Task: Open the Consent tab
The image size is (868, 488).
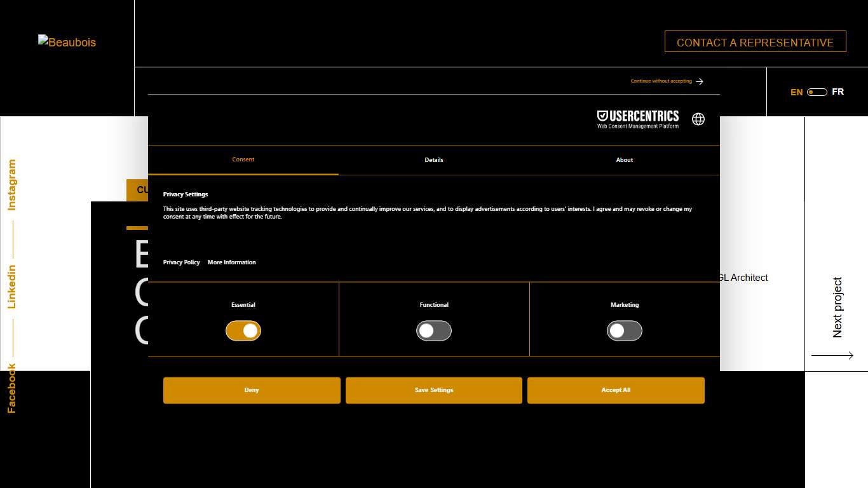Action: click(x=243, y=160)
